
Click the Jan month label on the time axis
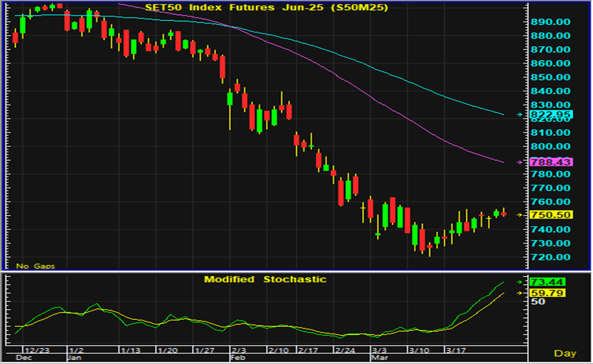(x=74, y=357)
